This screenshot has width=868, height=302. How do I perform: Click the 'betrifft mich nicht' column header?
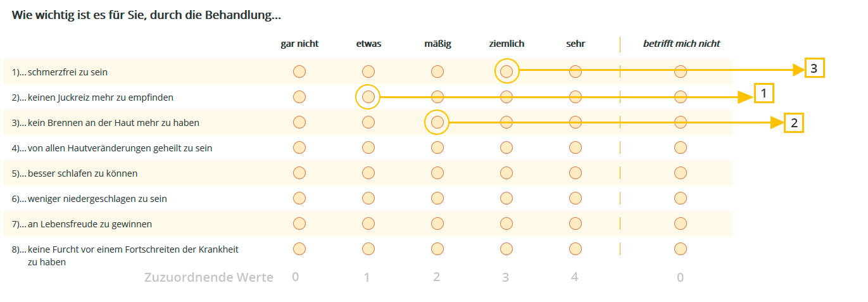[x=681, y=44]
